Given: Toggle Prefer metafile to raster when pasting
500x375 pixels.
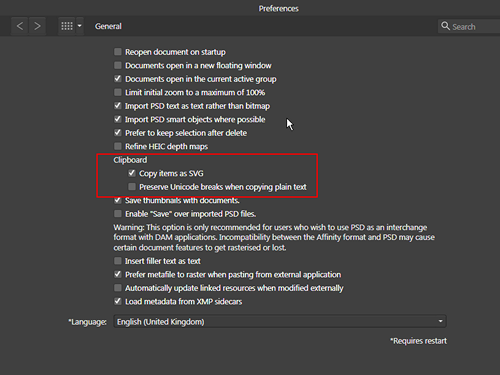Looking at the screenshot, I should pyautogui.click(x=118, y=274).
